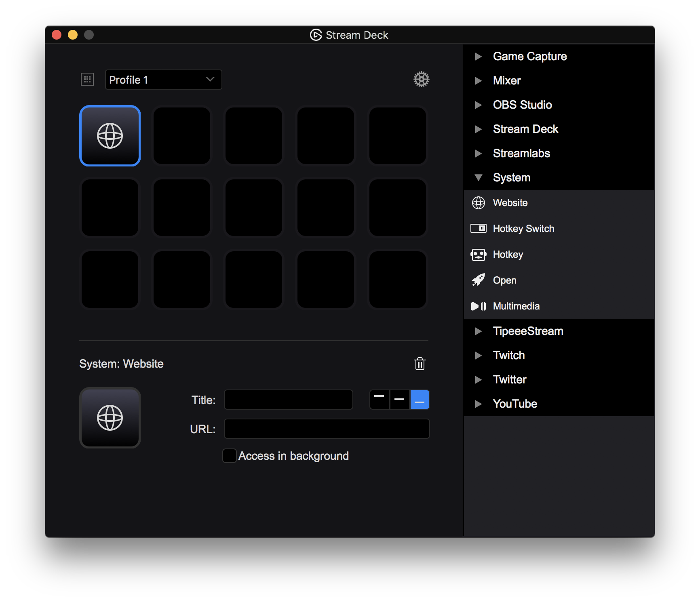
Task: Open settings with the gear icon
Action: pyautogui.click(x=421, y=79)
